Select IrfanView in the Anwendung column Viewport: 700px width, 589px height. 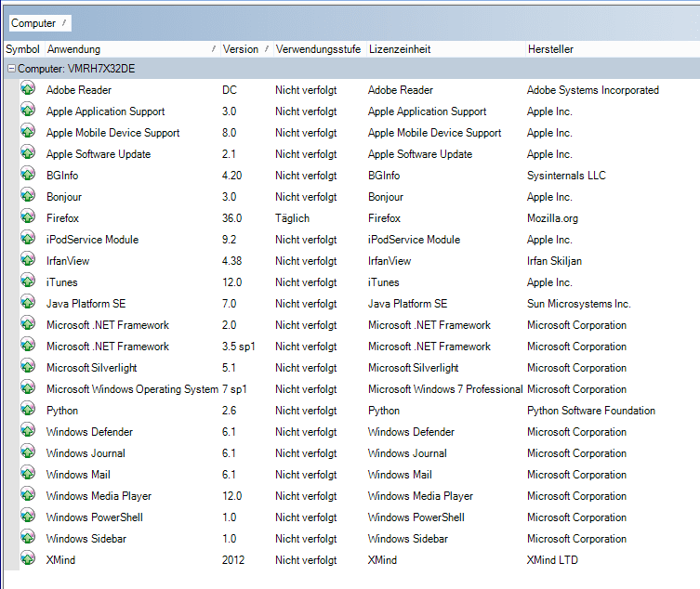[x=68, y=261]
